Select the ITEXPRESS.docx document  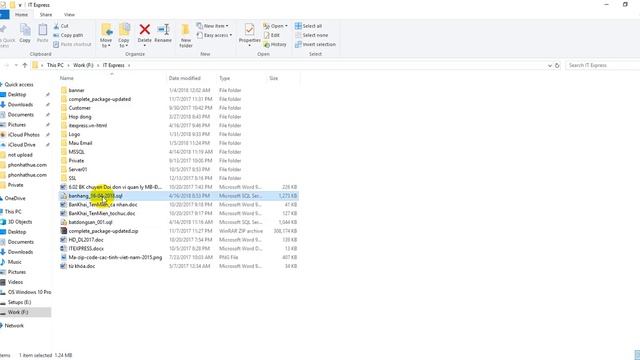86,249
